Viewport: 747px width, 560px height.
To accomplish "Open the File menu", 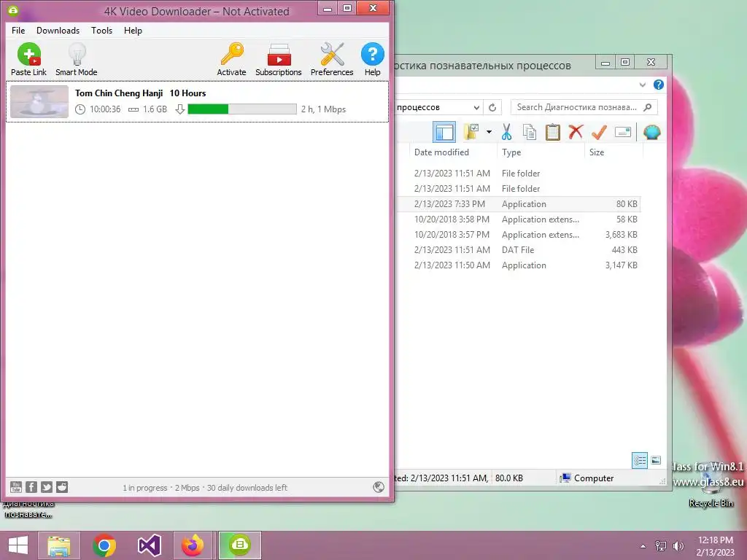I will tap(18, 31).
